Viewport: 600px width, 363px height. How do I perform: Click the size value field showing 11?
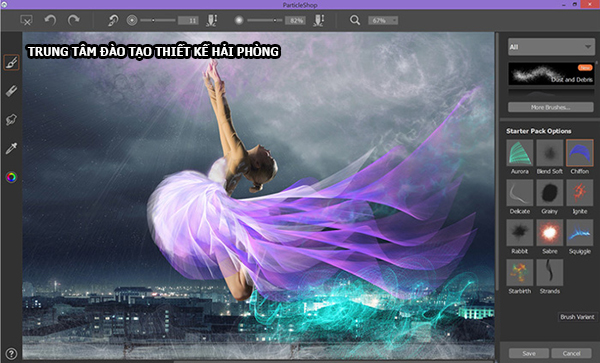pyautogui.click(x=188, y=21)
